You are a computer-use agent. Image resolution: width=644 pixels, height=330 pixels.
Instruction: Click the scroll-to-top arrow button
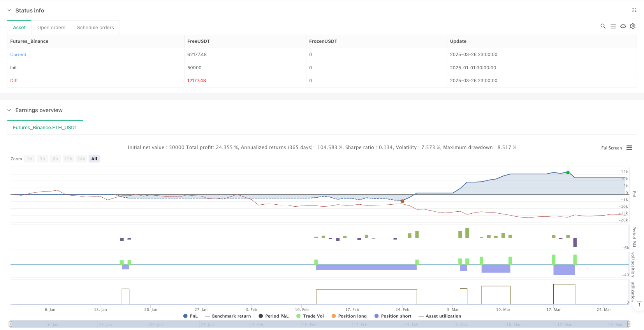pyautogui.click(x=639, y=304)
